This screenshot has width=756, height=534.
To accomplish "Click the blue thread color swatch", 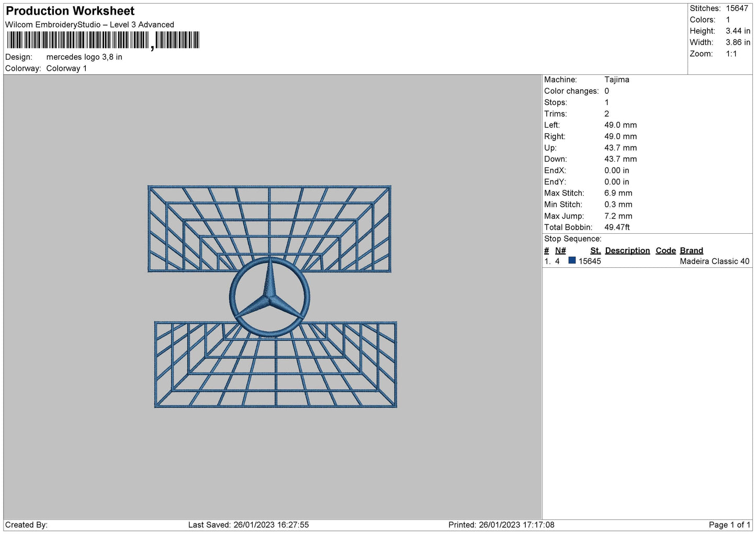I will pyautogui.click(x=572, y=260).
